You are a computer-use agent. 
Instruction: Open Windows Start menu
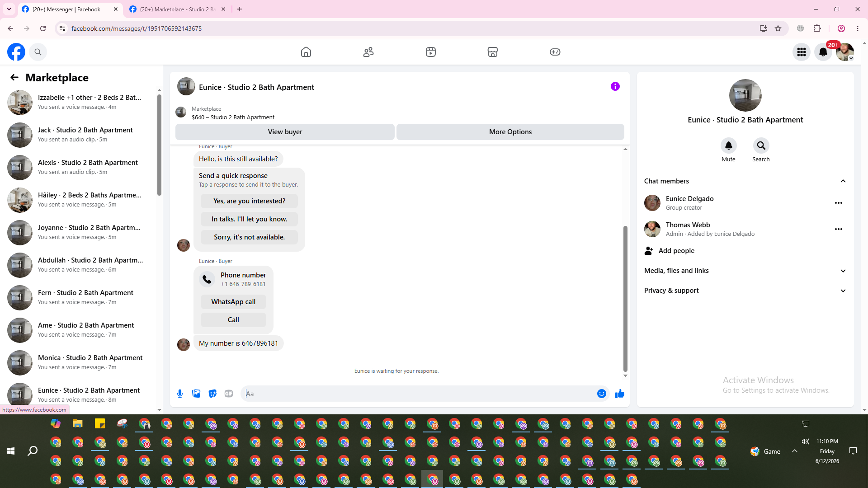tap(11, 451)
